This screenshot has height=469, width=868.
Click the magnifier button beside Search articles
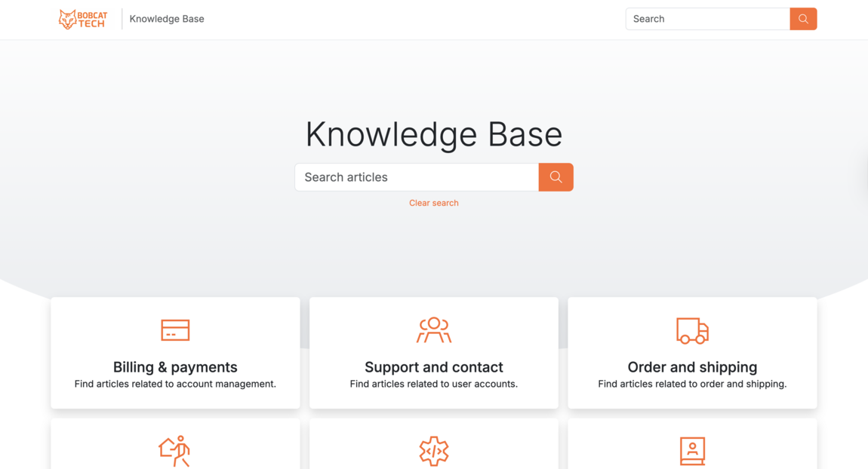tap(556, 176)
